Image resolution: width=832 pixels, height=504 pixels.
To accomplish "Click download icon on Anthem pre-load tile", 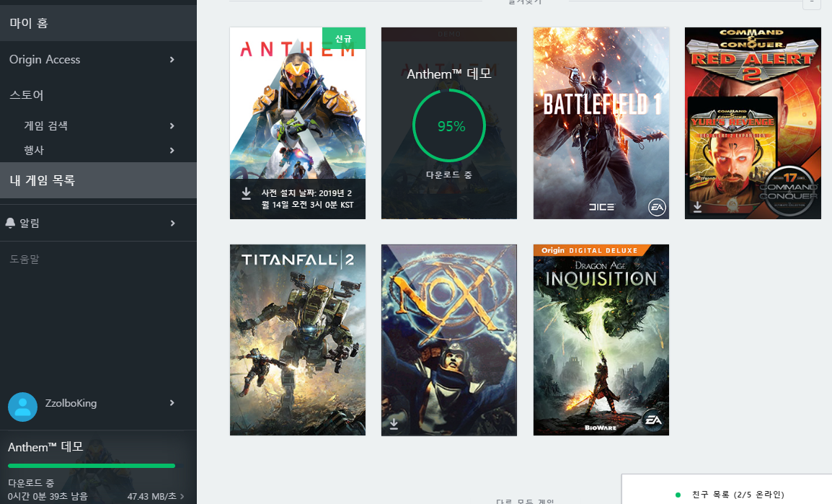I will point(246,193).
